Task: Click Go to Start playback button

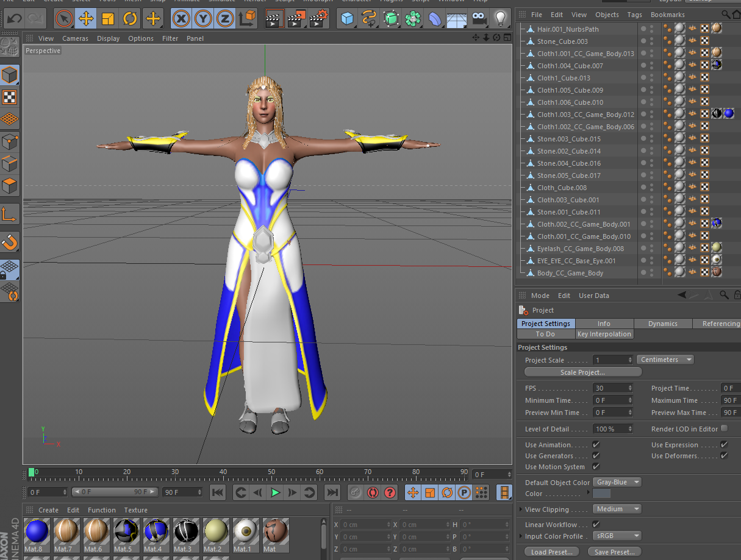Action: click(218, 492)
